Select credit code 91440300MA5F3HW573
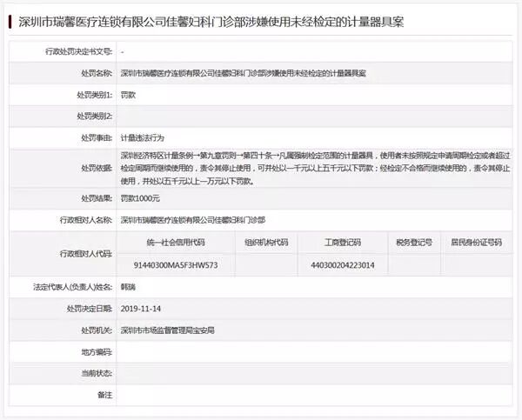Screen dimensions: 522x420 176,265
